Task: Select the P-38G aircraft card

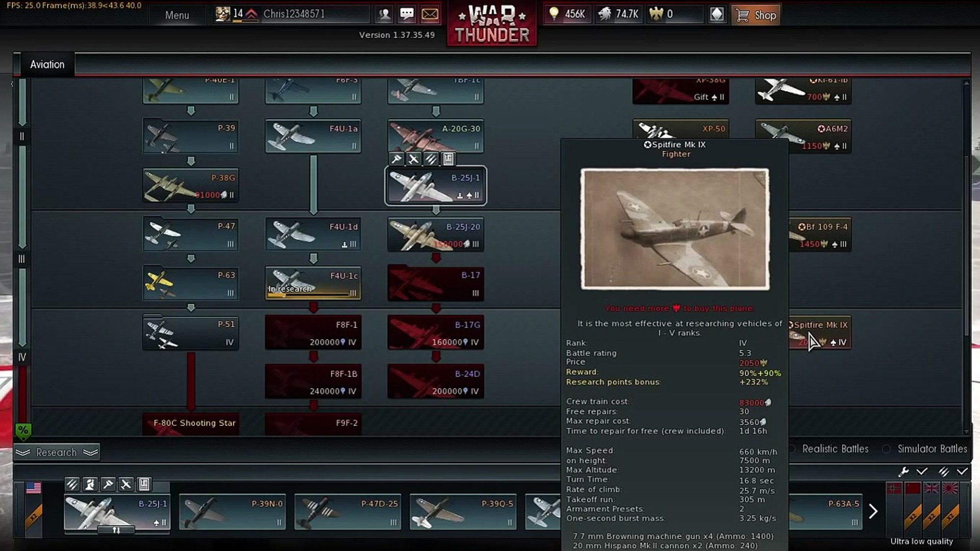Action: click(x=191, y=185)
